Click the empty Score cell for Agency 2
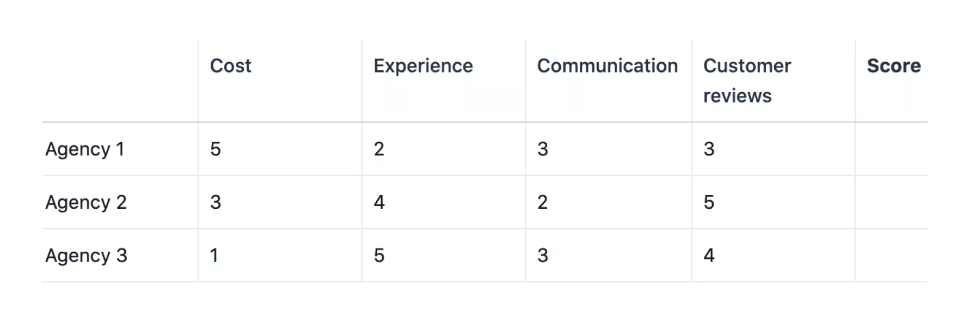Image resolution: width=980 pixels, height=327 pixels. (x=892, y=202)
